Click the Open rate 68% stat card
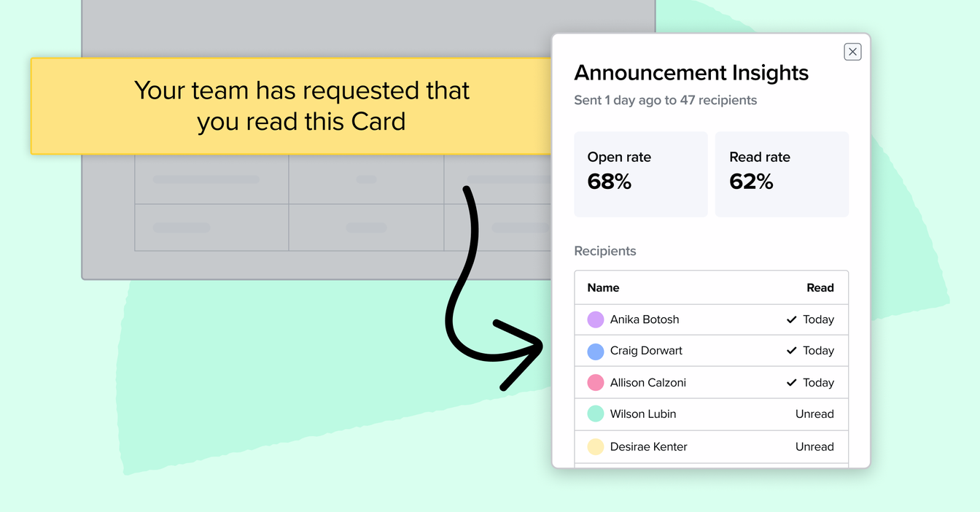Image resolution: width=980 pixels, height=512 pixels. pyautogui.click(x=641, y=174)
